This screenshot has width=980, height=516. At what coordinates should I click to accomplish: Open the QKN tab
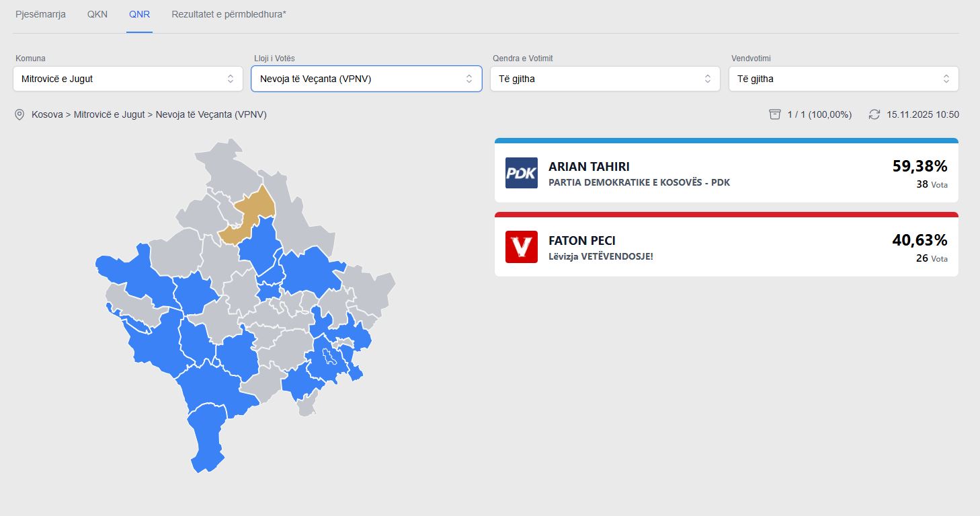97,14
